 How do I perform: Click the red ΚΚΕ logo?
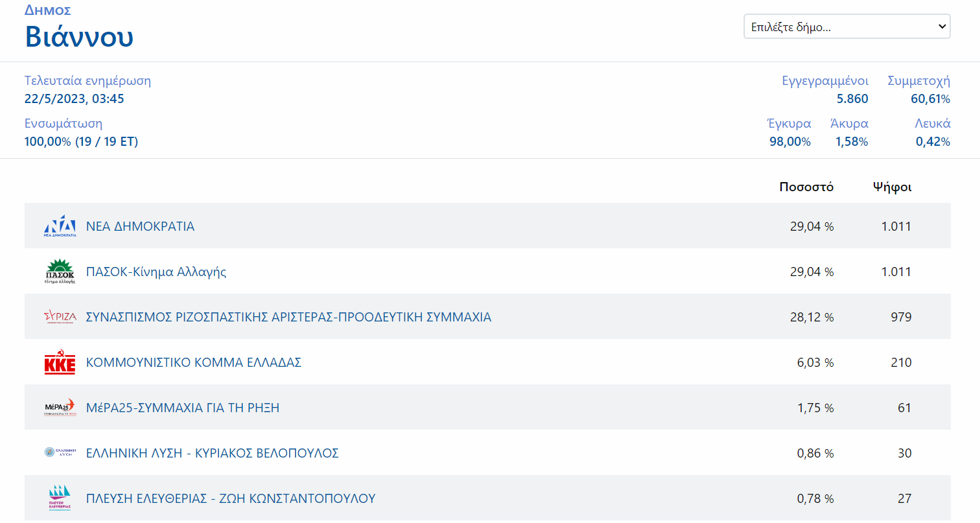[x=60, y=362]
